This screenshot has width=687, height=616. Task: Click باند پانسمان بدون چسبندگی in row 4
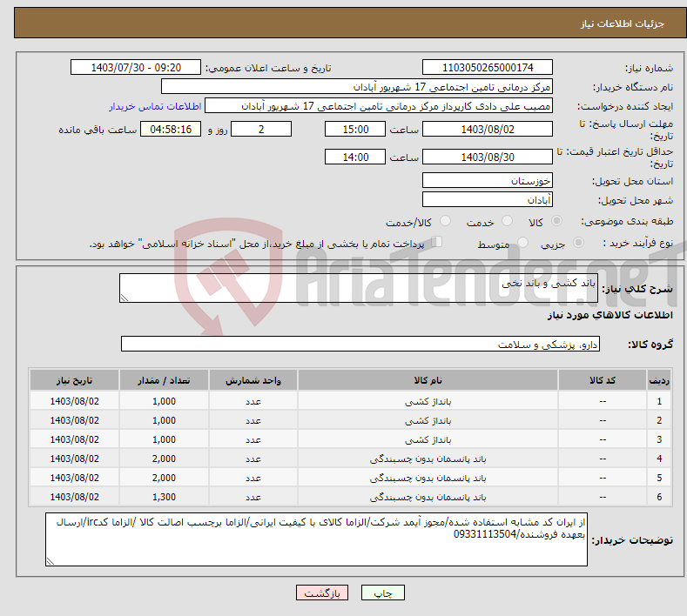pyautogui.click(x=428, y=459)
